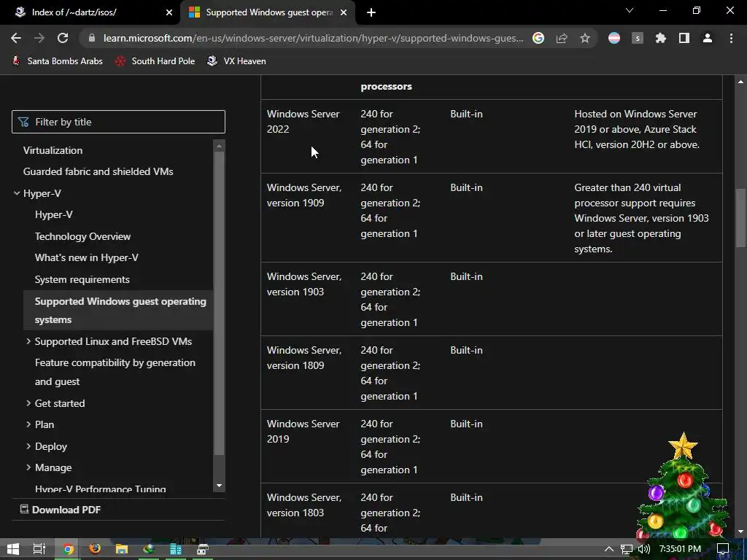Click 'Hosted on Windows Server 2019 or above' note
Screen dimensions: 747x560
click(636, 129)
